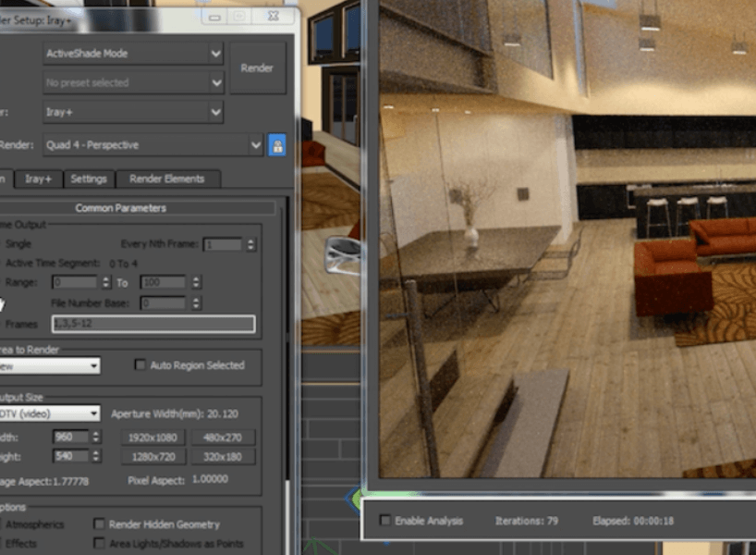Open the Quad 4 - Perspective view dropdown
756x555 pixels.
click(x=152, y=145)
